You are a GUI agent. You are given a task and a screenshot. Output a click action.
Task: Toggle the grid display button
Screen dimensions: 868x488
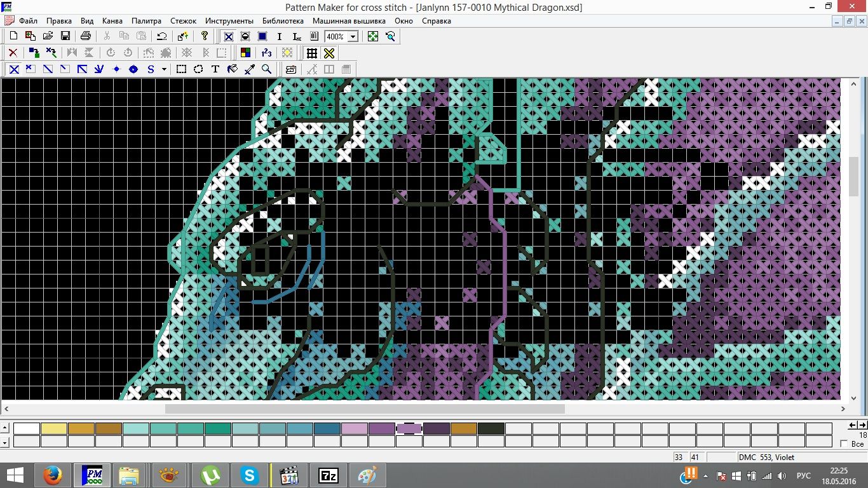point(311,53)
